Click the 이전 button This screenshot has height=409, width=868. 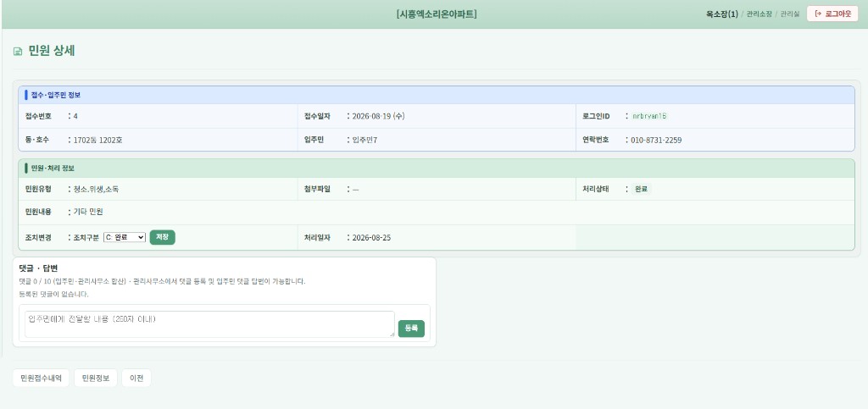(x=136, y=378)
